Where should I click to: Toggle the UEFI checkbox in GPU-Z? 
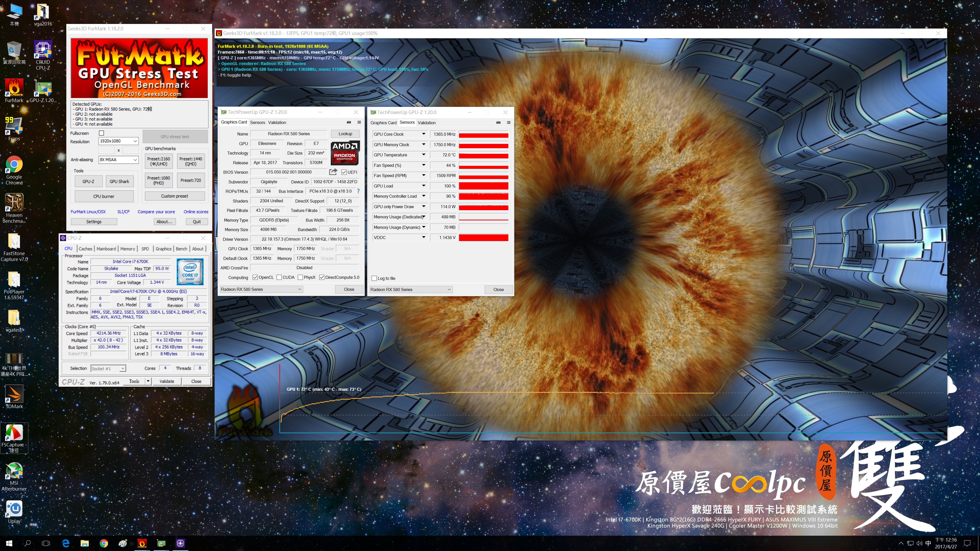click(x=344, y=172)
